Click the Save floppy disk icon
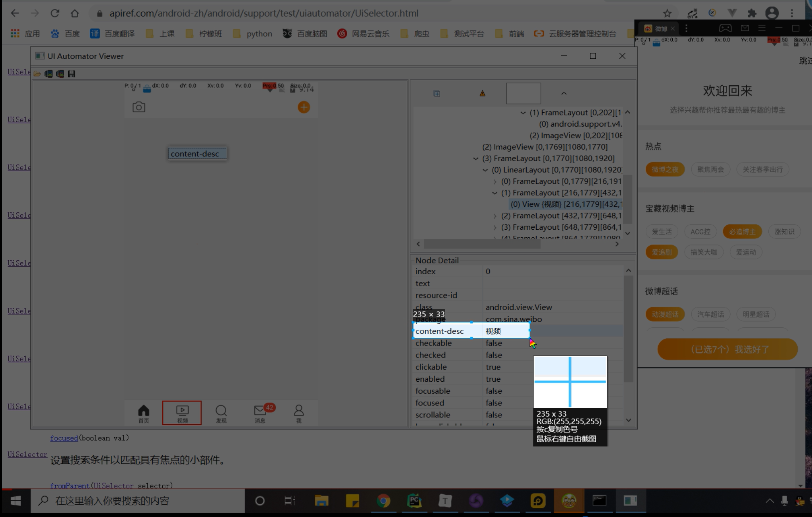This screenshot has width=812, height=517. click(71, 74)
